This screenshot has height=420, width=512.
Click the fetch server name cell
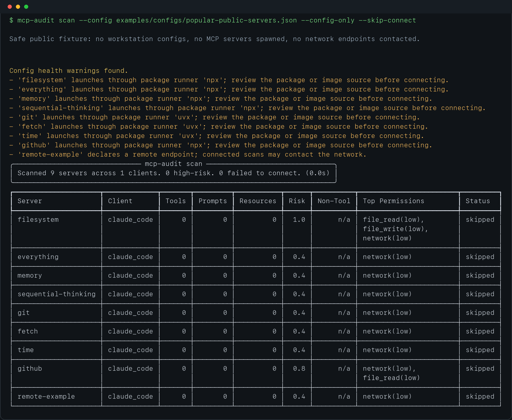28,331
